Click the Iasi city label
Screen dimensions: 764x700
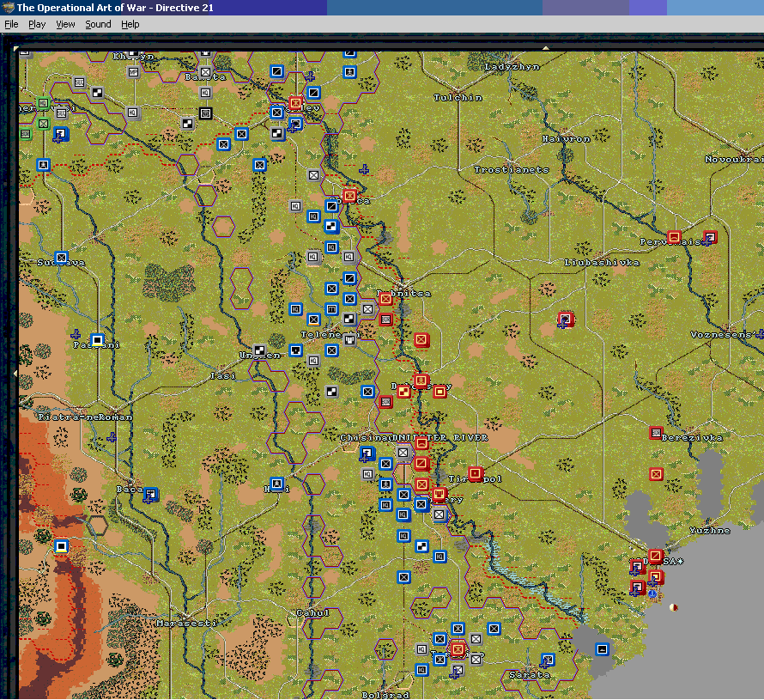(x=223, y=376)
